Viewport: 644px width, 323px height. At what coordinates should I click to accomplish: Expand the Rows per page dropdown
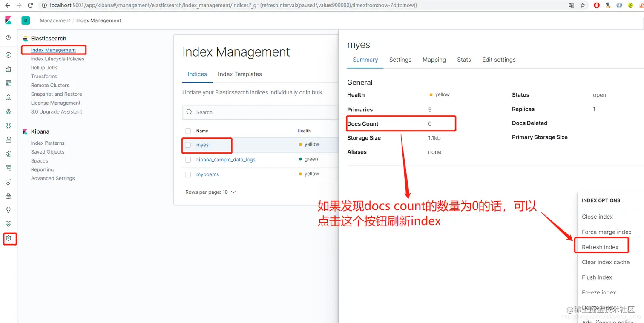tap(210, 192)
